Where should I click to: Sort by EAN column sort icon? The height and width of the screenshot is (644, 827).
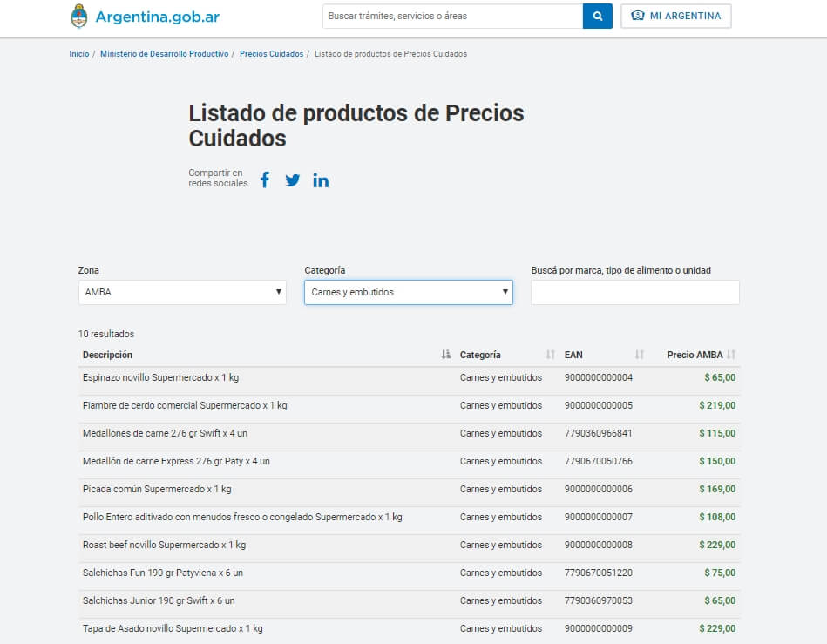[640, 355]
